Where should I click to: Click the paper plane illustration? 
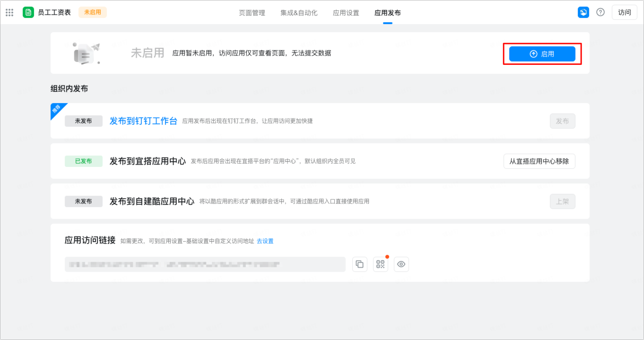[87, 53]
